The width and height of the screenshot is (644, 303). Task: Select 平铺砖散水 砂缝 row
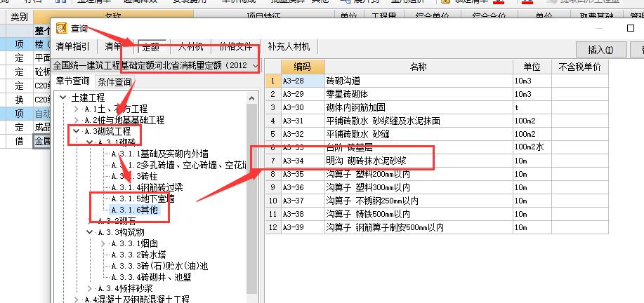click(x=437, y=134)
